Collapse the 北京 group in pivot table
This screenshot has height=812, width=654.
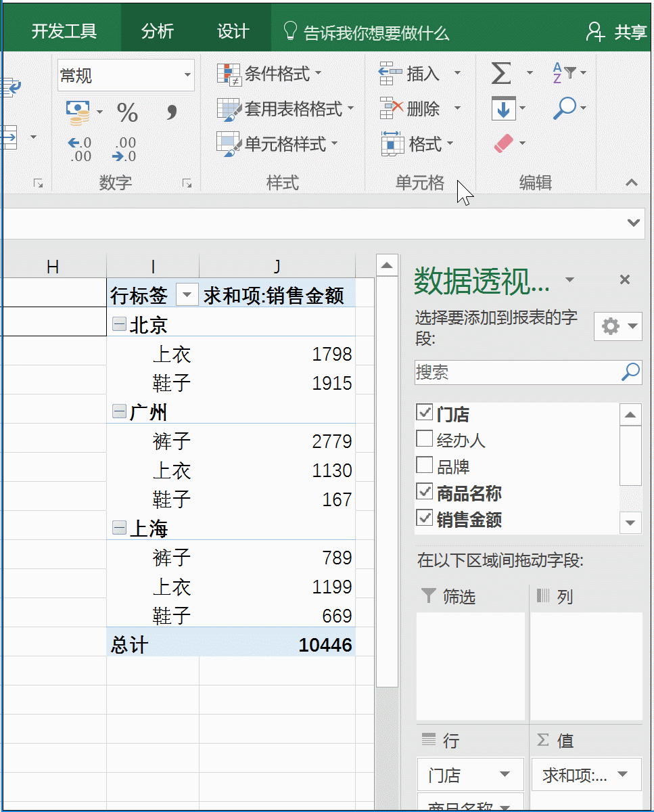[x=118, y=325]
